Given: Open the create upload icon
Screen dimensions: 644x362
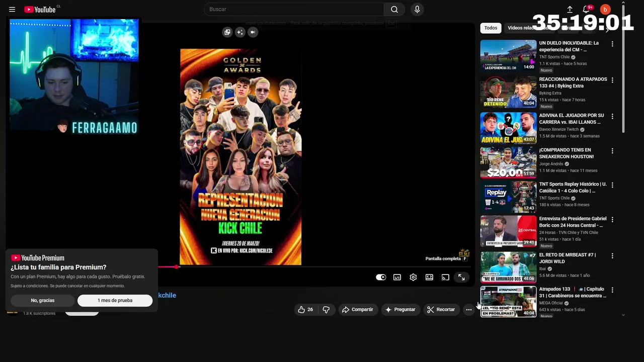Looking at the screenshot, I should 570,9.
